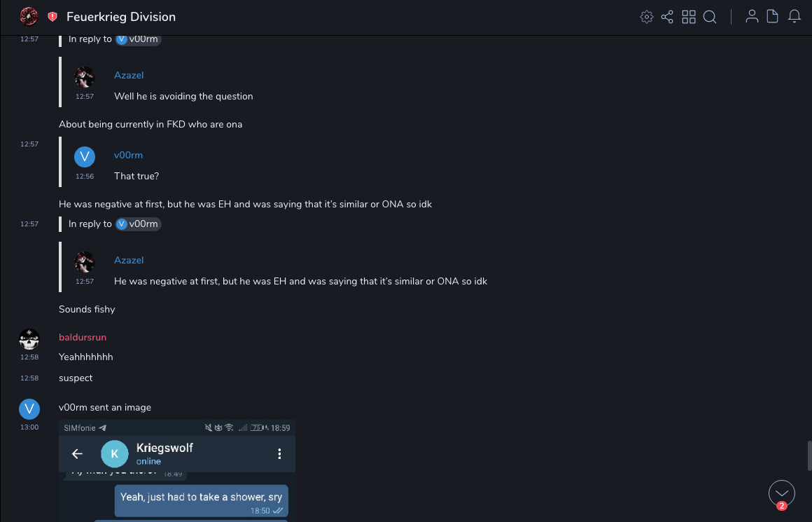Click the v00rm mention pill above "Sounds fishy" quote
This screenshot has height=522, width=812.
[139, 224]
